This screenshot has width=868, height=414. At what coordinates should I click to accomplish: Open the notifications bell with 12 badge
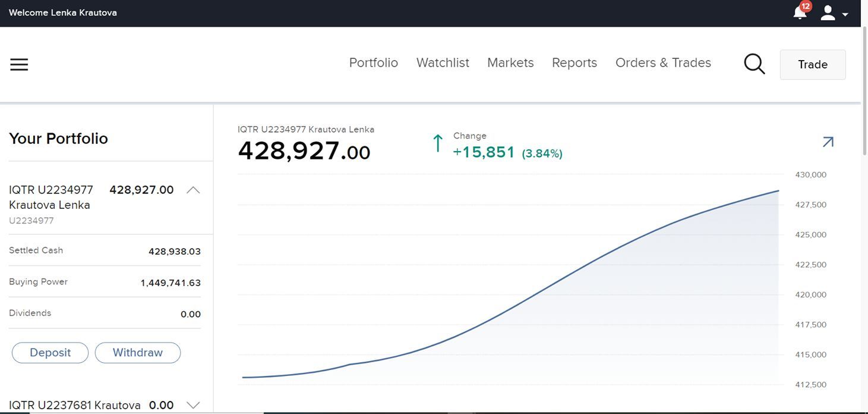point(800,12)
